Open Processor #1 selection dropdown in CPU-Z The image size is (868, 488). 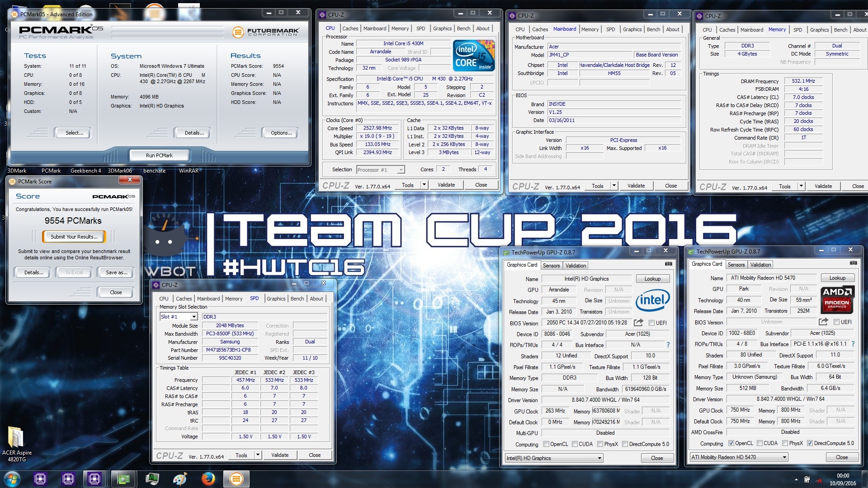point(380,170)
